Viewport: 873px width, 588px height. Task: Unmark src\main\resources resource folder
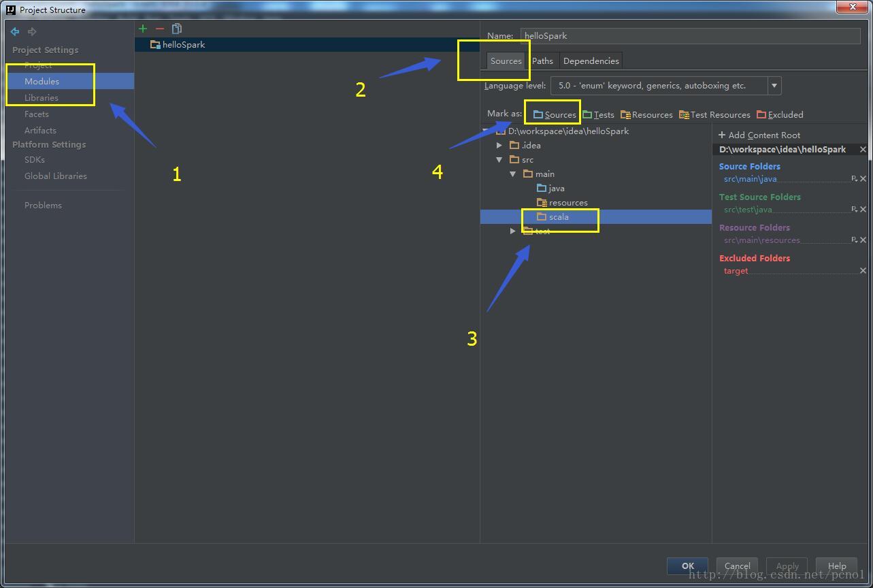(x=863, y=240)
